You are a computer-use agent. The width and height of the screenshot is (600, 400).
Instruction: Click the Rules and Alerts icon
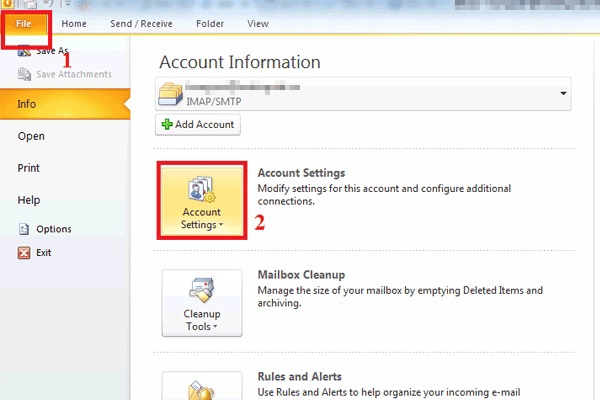tap(201, 390)
